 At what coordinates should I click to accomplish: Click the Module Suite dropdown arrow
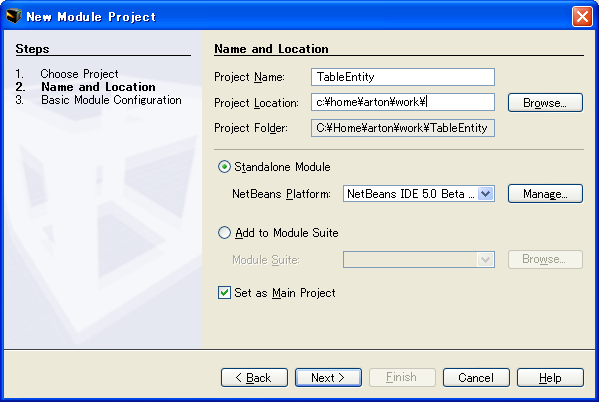486,260
